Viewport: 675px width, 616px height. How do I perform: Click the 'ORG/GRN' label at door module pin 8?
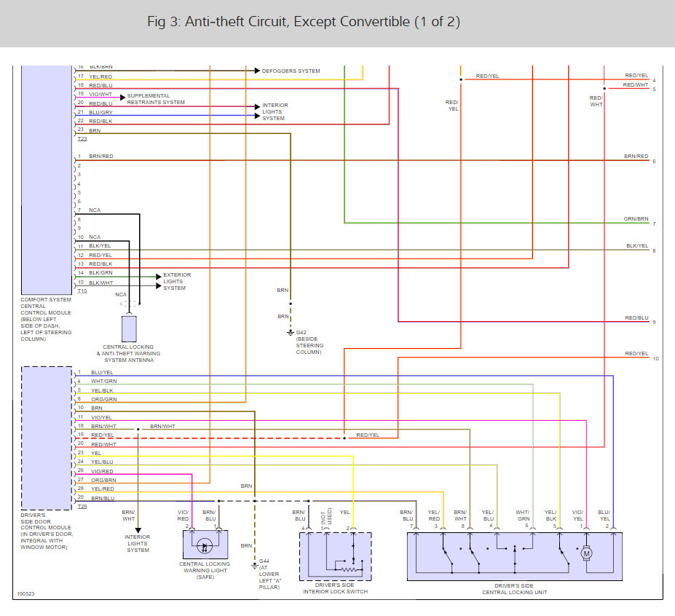(x=103, y=400)
